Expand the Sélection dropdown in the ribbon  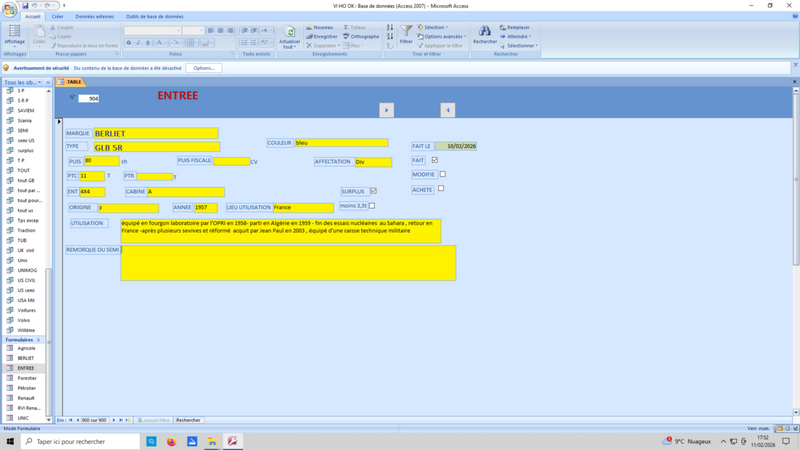click(434, 27)
